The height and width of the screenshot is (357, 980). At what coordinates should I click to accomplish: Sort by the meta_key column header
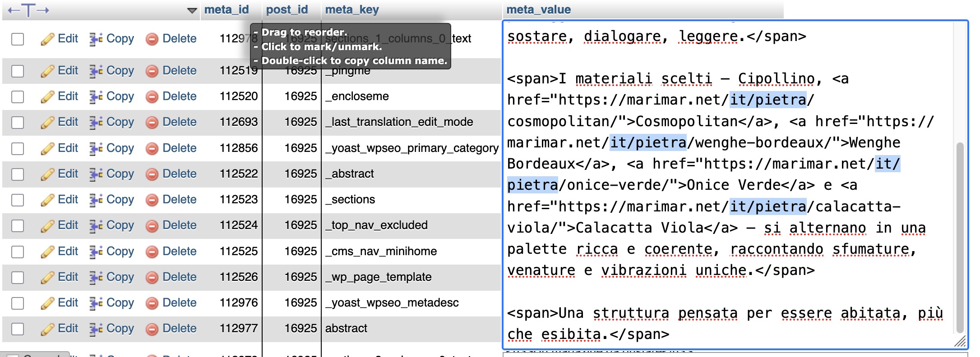click(x=352, y=9)
